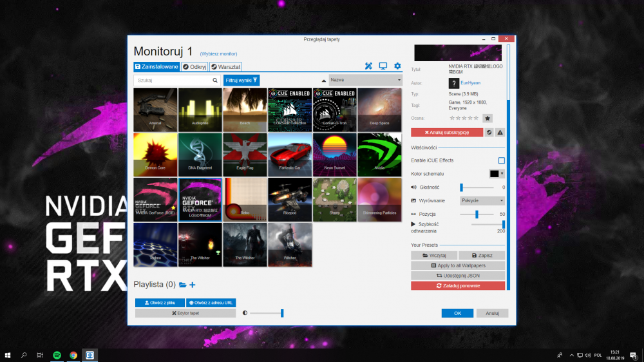Mute via the volume speaker icon
This screenshot has height=362, width=644.
coord(413,187)
